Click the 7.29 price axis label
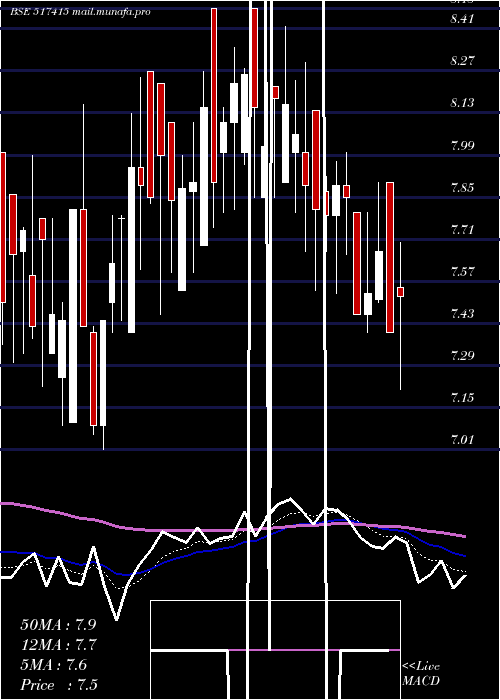Image resolution: width=500 pixels, height=700 pixels. coord(462,356)
